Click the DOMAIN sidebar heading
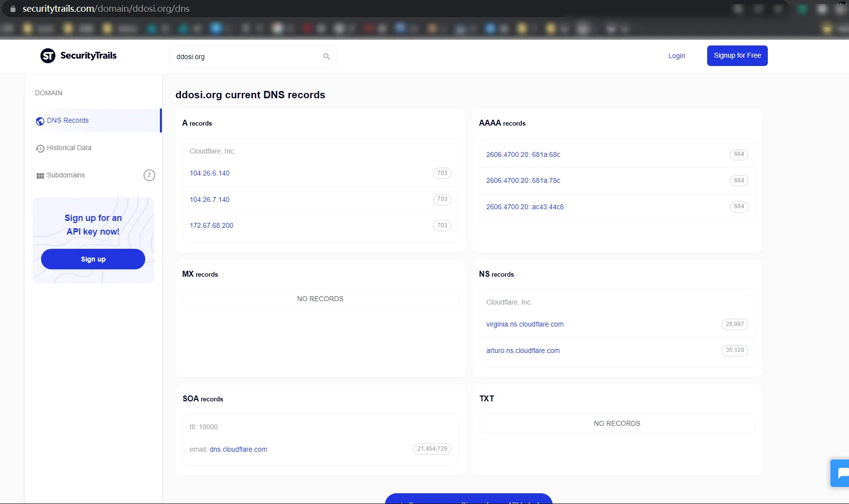The image size is (849, 504). click(48, 93)
